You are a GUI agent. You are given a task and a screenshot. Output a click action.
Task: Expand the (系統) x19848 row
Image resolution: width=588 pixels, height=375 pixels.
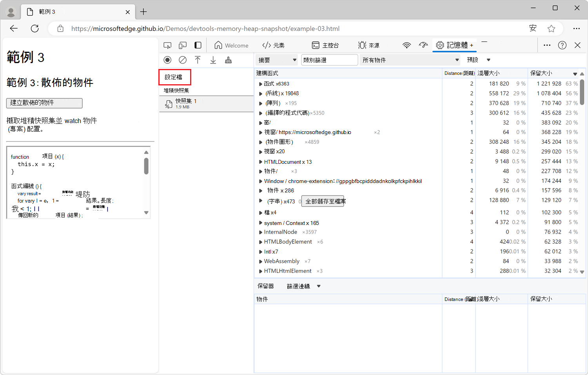pos(261,94)
